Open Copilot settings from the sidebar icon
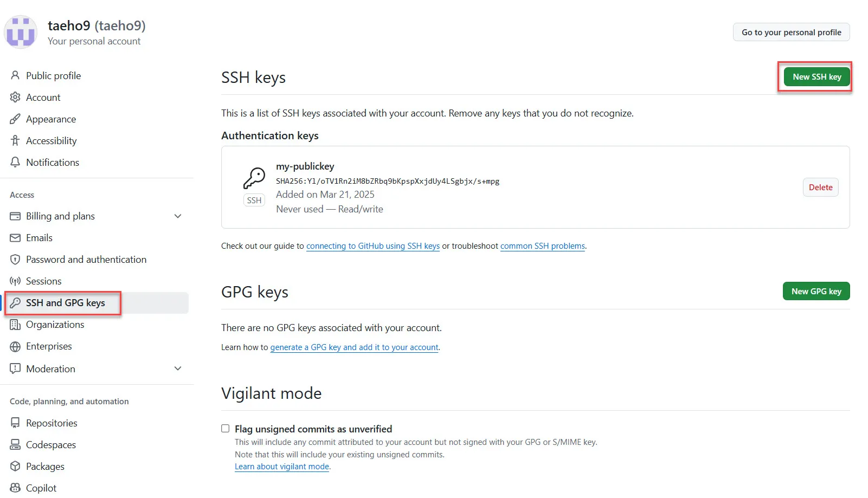This screenshot has width=868, height=498. coord(15,487)
